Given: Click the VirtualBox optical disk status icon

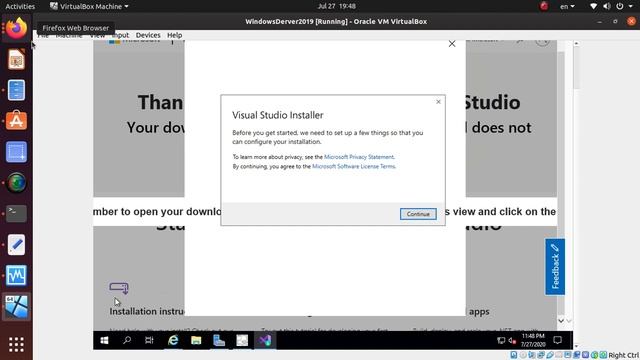Looking at the screenshot, I should [x=523, y=355].
